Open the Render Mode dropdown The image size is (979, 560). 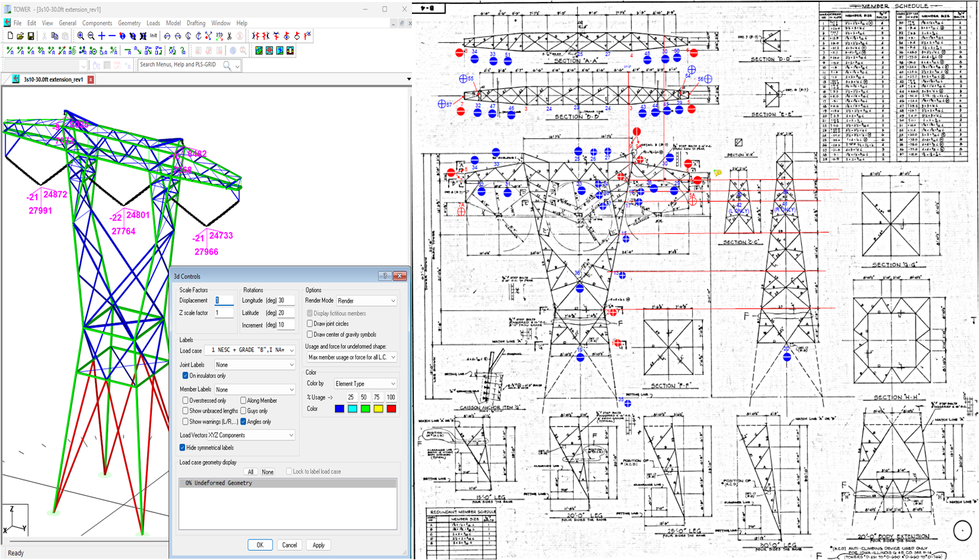(366, 301)
